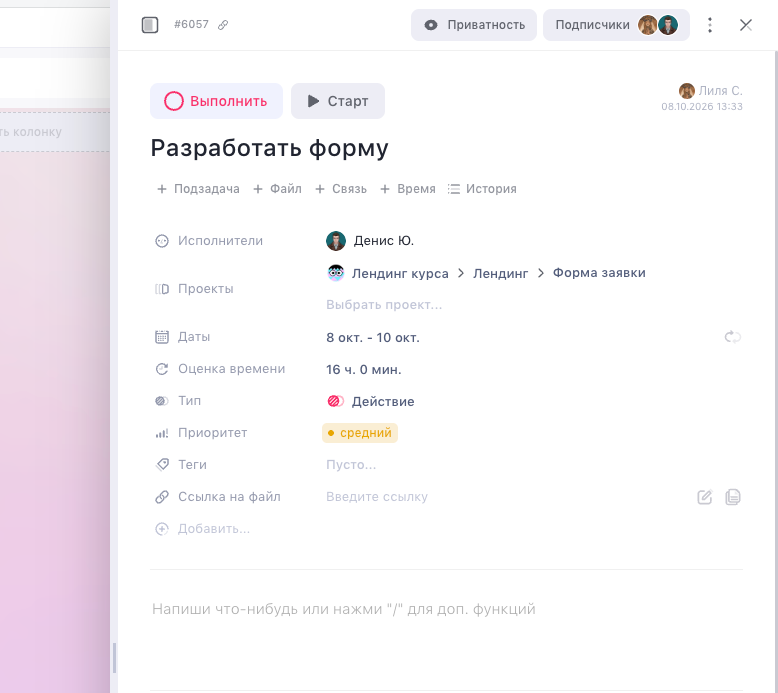778x693 pixels.
Task: Click the Оценка времени clock icon
Action: click(162, 369)
